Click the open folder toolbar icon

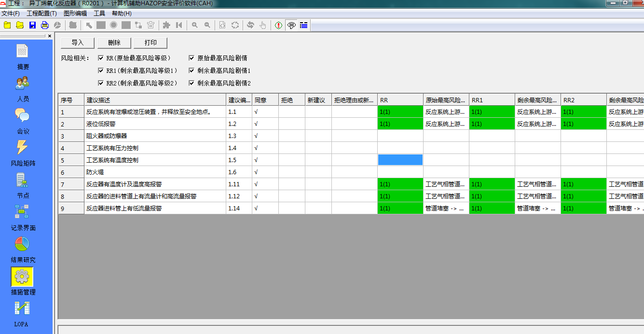20,25
